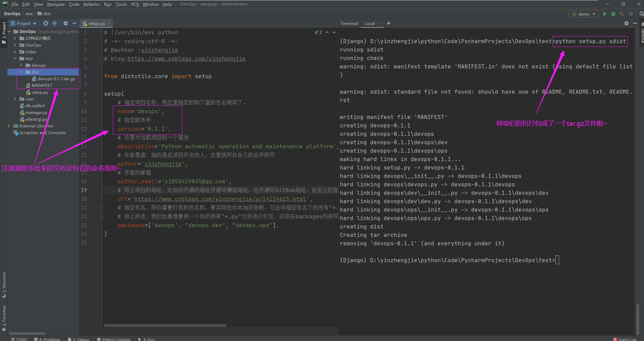Collapse All in the Project panel toolbar
The height and width of the screenshot is (341, 644).
pos(55,23)
